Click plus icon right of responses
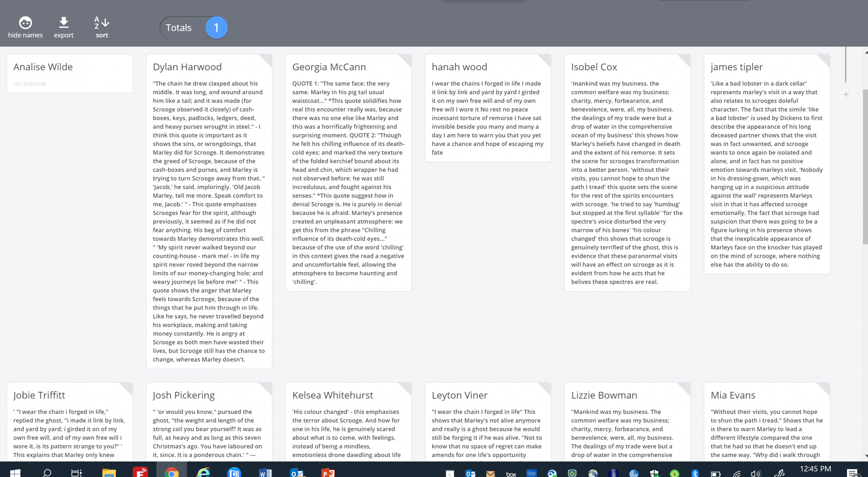Screen dimensions: 868x477 [846, 95]
